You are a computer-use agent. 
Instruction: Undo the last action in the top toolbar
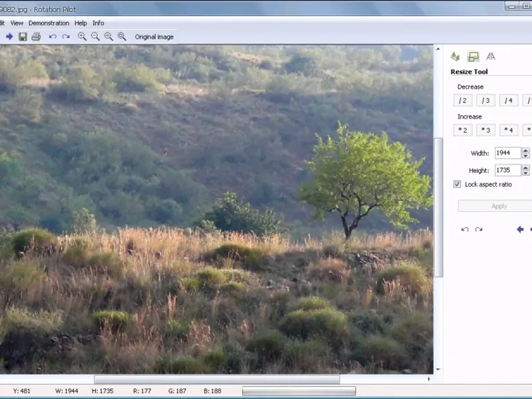(x=53, y=37)
